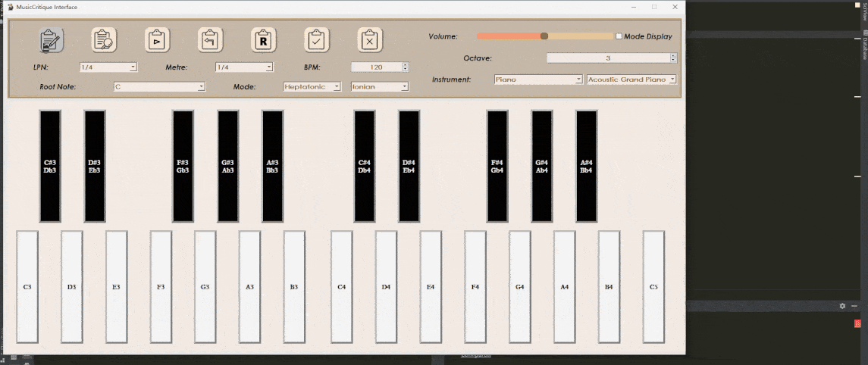
Task: Open the Acoustic Grand Piano dropdown
Action: tap(631, 80)
